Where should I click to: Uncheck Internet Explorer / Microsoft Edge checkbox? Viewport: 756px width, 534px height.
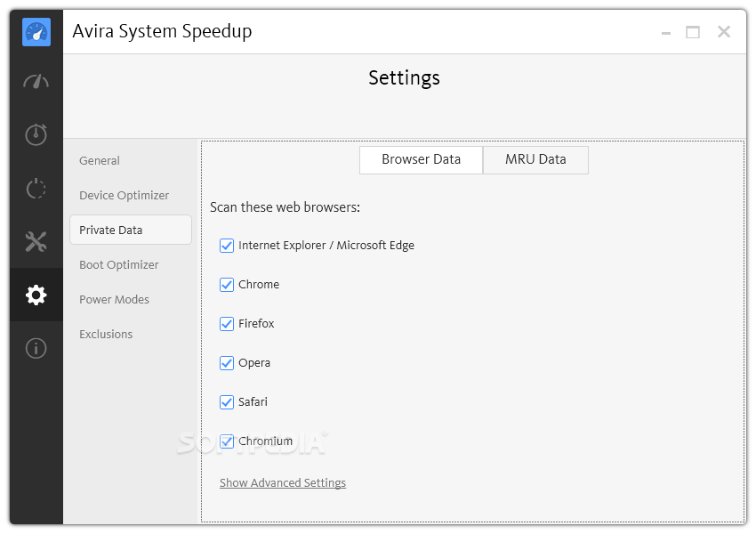click(227, 246)
